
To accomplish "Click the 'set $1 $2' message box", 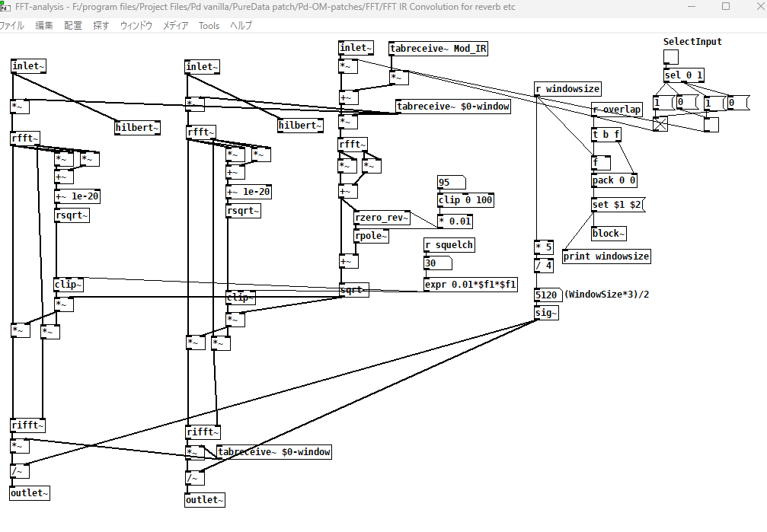I will tap(618, 205).
